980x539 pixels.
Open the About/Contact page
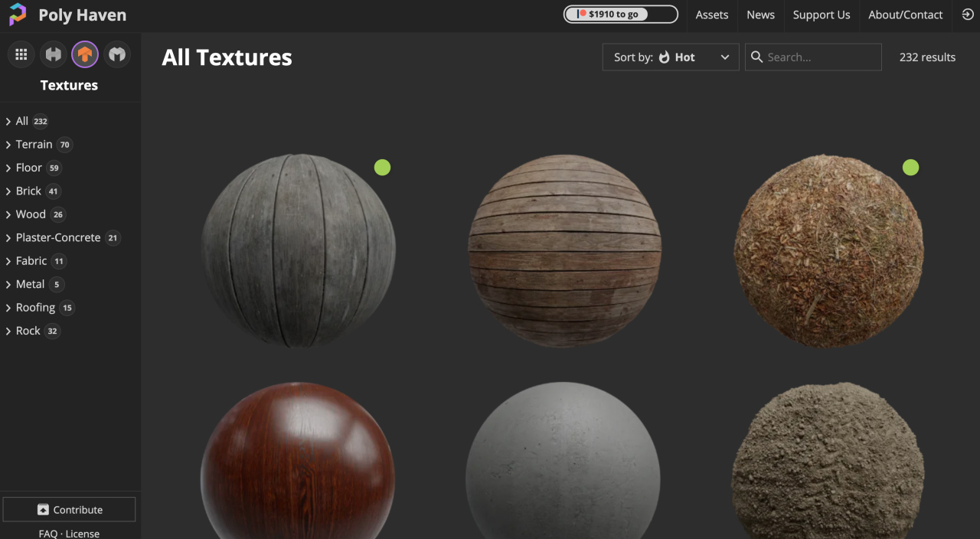coord(906,15)
